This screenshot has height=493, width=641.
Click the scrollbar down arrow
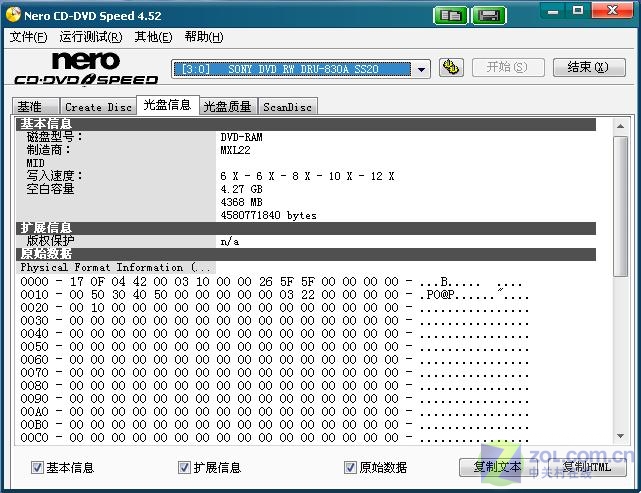[621, 436]
